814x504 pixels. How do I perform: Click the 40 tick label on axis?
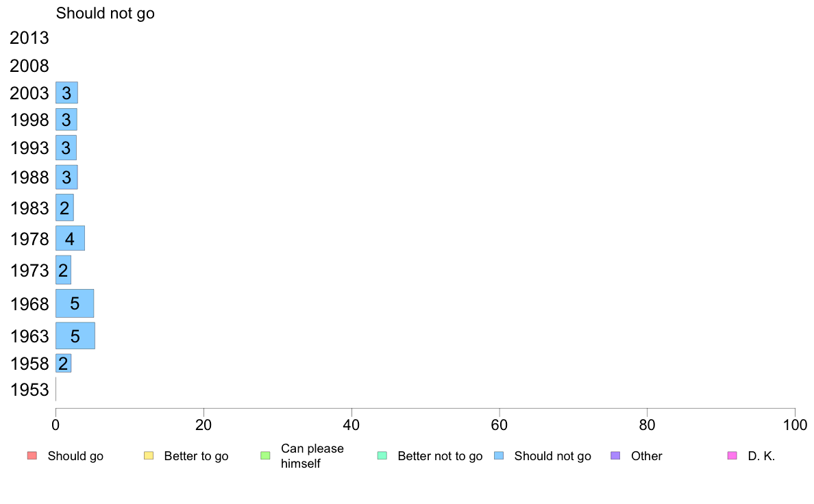pos(351,425)
